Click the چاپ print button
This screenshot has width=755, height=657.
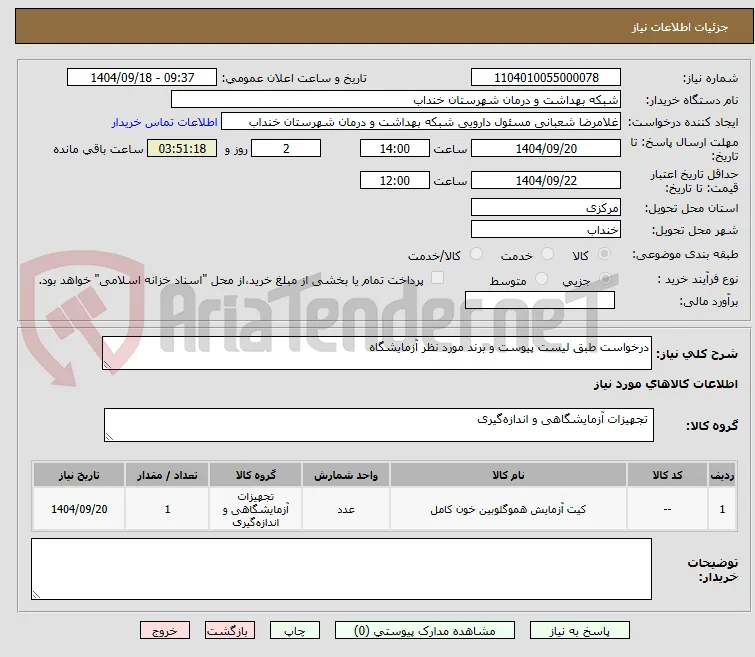295,631
